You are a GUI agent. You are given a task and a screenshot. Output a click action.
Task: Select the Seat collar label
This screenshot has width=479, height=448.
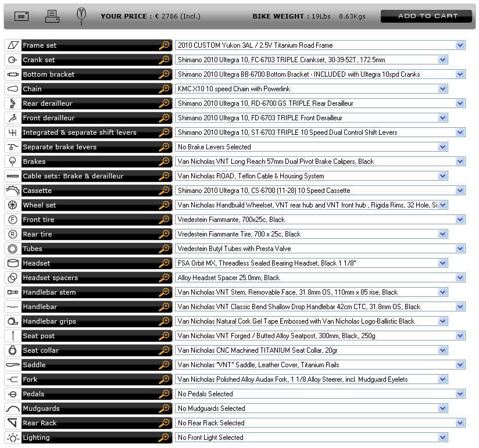(41, 350)
